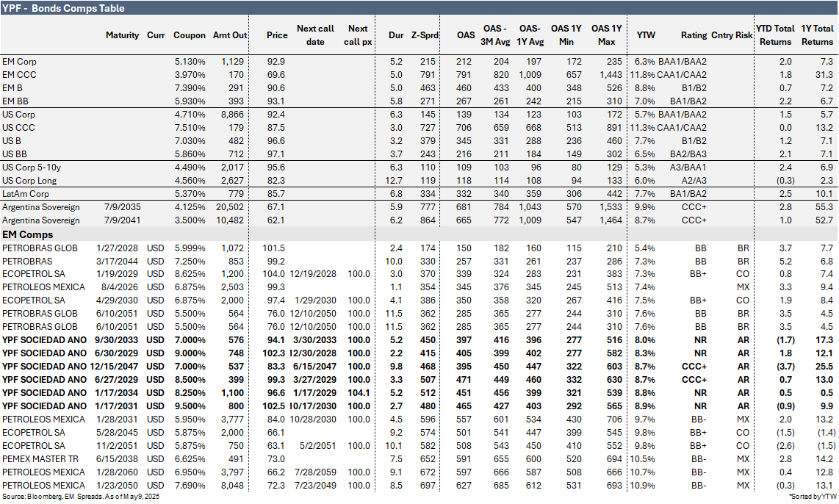Click the Bloomberg source footnote
This screenshot has height=504, width=839.
[80, 497]
